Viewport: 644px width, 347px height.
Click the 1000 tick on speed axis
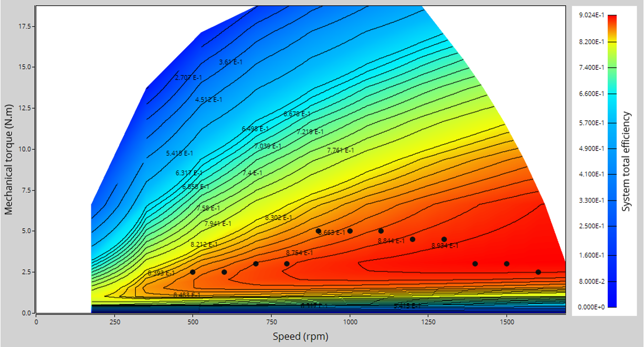coord(350,321)
